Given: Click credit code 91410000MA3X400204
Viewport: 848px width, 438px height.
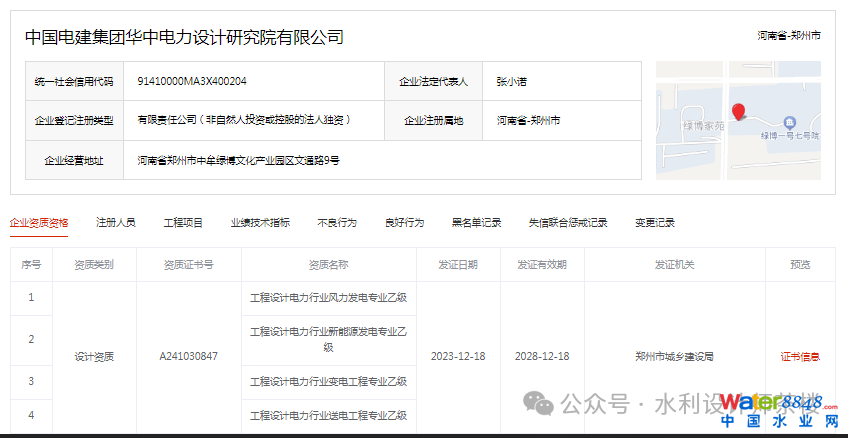Looking at the screenshot, I should (x=192, y=81).
